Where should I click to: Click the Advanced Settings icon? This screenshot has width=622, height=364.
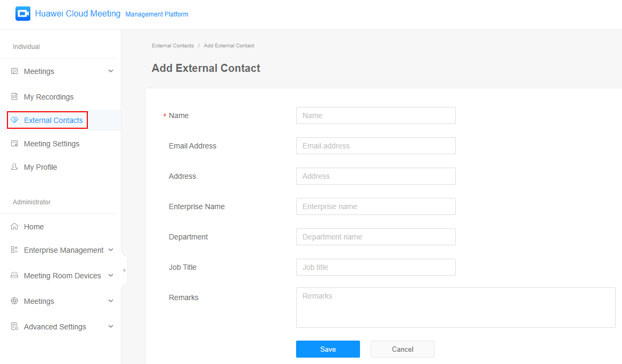point(14,326)
